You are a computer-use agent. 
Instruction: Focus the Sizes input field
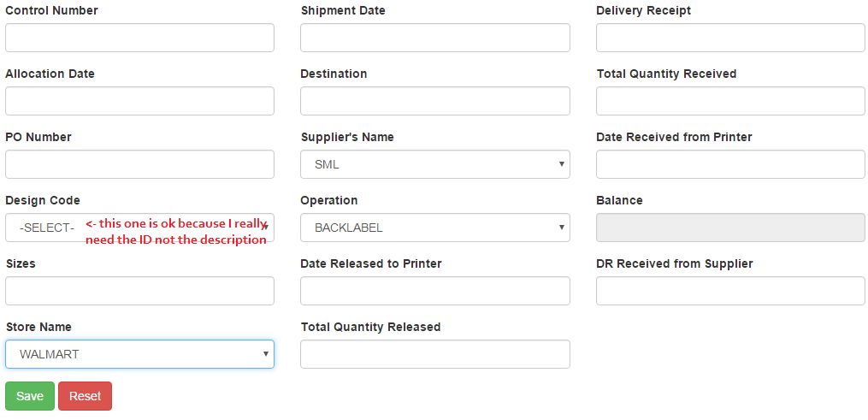click(139, 291)
